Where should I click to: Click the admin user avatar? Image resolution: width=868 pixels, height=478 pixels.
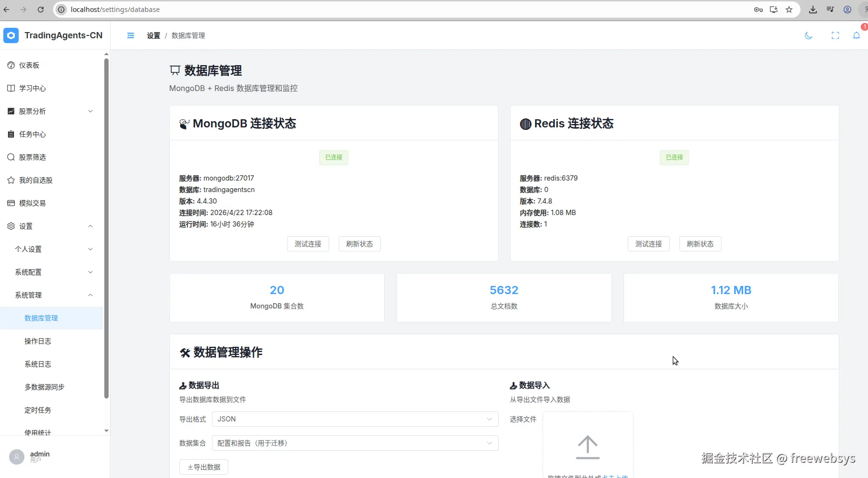(17, 457)
